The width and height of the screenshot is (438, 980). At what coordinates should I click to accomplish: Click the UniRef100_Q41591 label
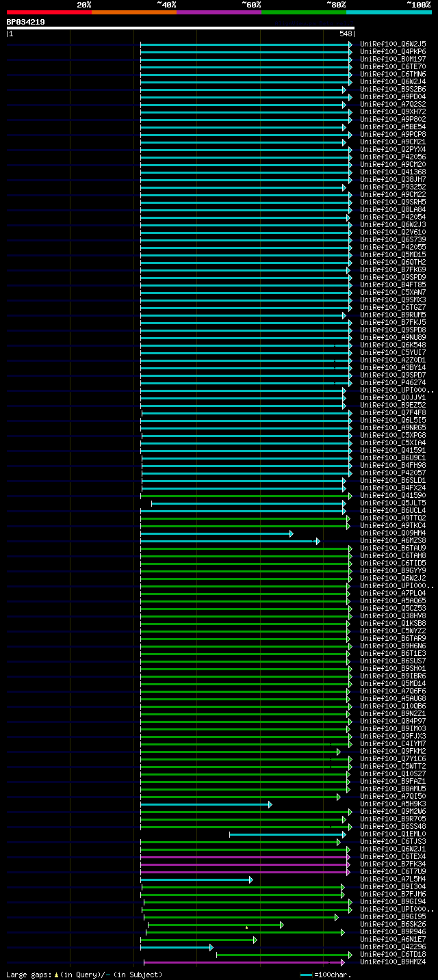pyautogui.click(x=393, y=450)
